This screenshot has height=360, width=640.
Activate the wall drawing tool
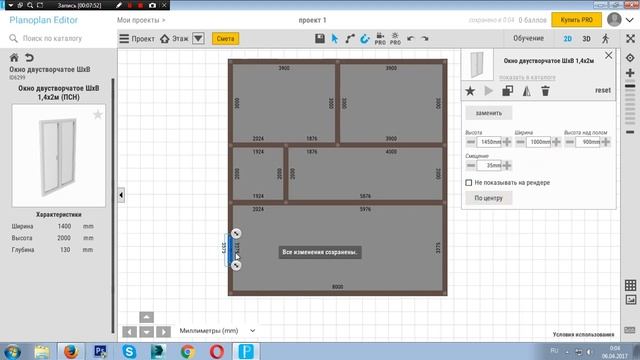click(x=350, y=39)
